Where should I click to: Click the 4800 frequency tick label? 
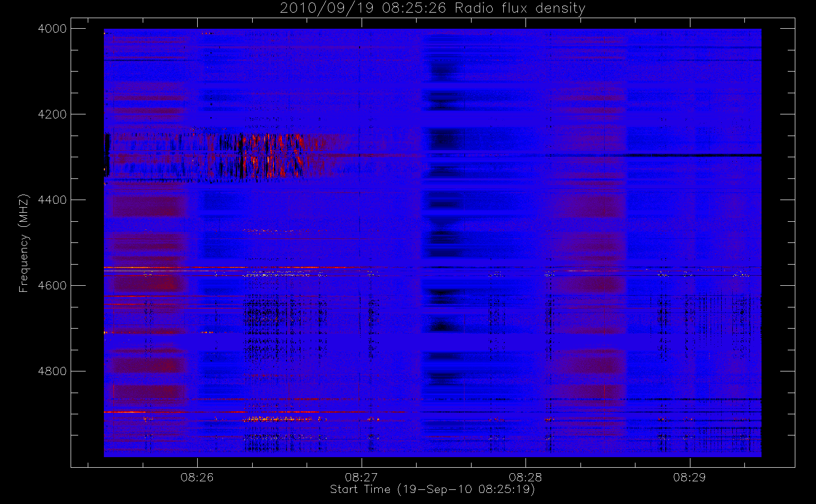(x=52, y=371)
